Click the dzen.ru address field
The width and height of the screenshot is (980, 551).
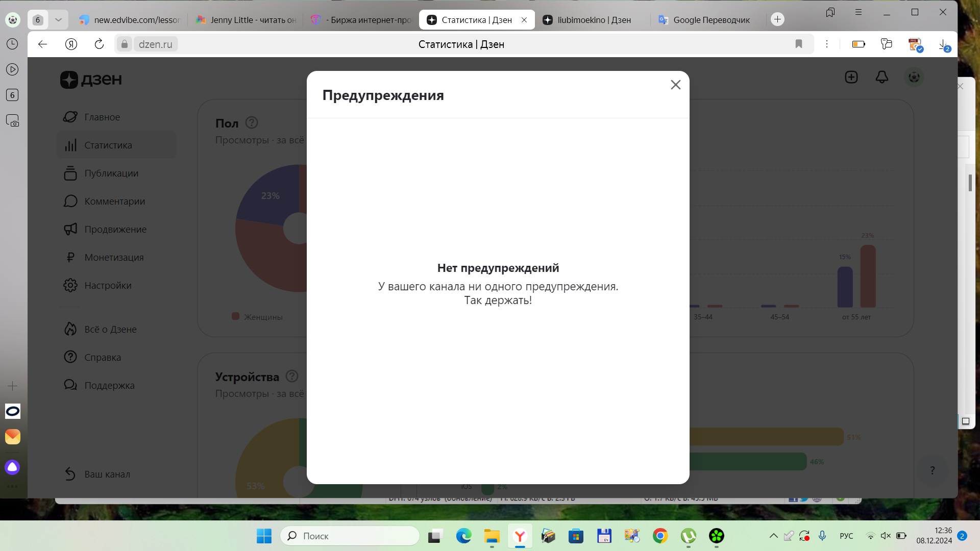click(155, 44)
